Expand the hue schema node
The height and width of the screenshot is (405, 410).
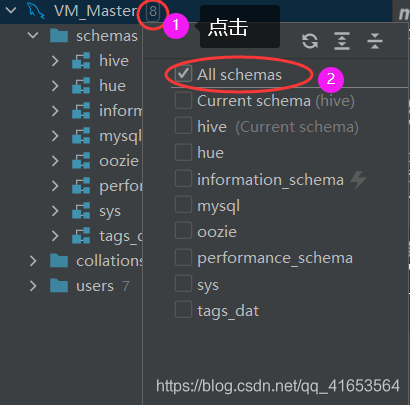click(55, 86)
